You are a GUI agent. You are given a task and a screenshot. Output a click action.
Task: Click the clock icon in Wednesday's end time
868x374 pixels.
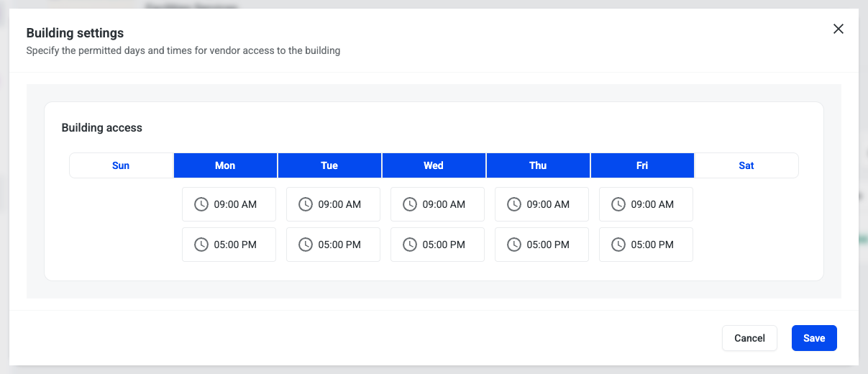[x=410, y=245]
